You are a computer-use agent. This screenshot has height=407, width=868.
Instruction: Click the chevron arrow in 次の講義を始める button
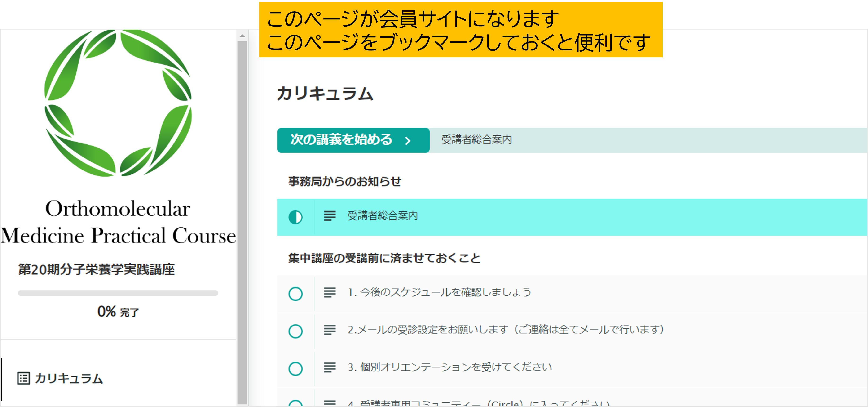[408, 141]
